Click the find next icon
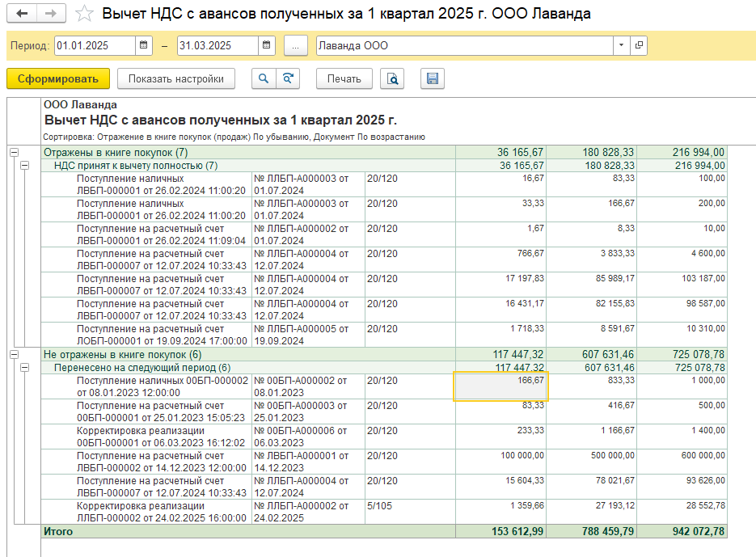This screenshot has height=557, width=756. coord(287,78)
